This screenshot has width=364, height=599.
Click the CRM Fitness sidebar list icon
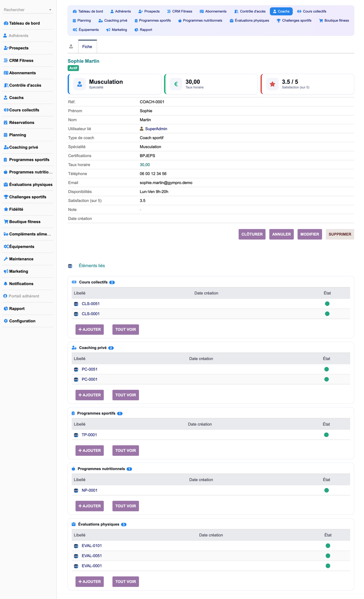[6, 61]
